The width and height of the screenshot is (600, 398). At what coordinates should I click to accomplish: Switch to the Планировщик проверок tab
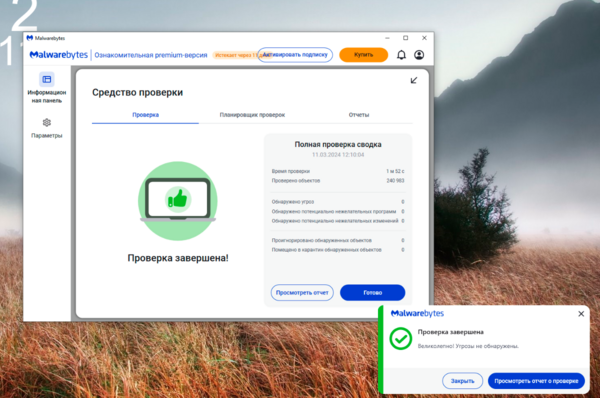[x=252, y=115]
